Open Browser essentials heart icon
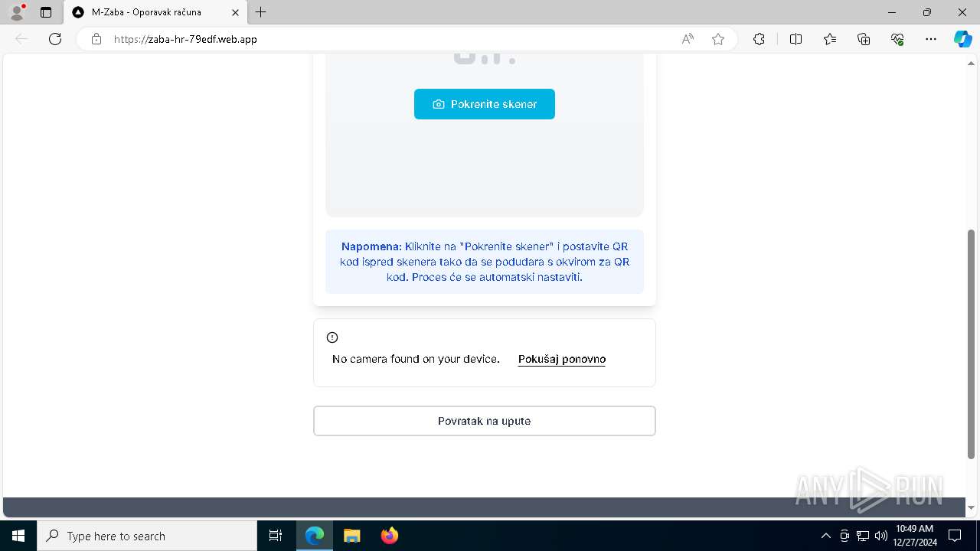Image resolution: width=980 pixels, height=551 pixels. point(897,39)
